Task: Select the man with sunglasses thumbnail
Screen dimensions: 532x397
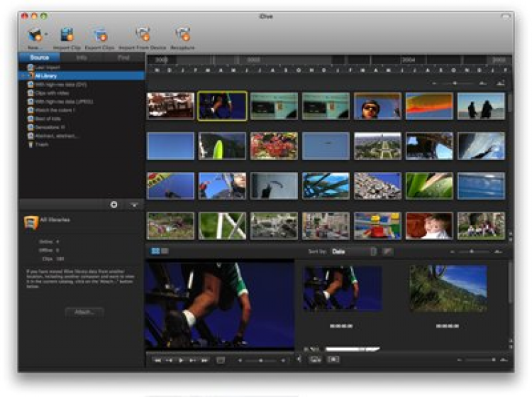Action: [377, 106]
